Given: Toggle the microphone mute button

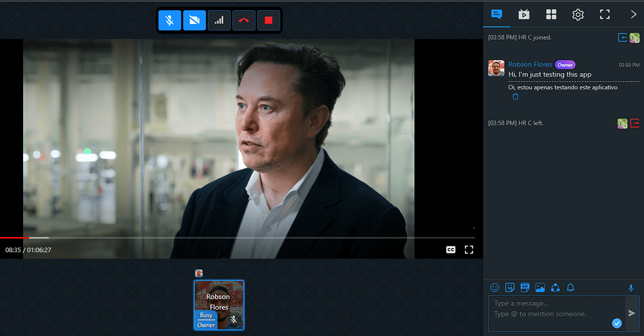Looking at the screenshot, I should point(170,20).
